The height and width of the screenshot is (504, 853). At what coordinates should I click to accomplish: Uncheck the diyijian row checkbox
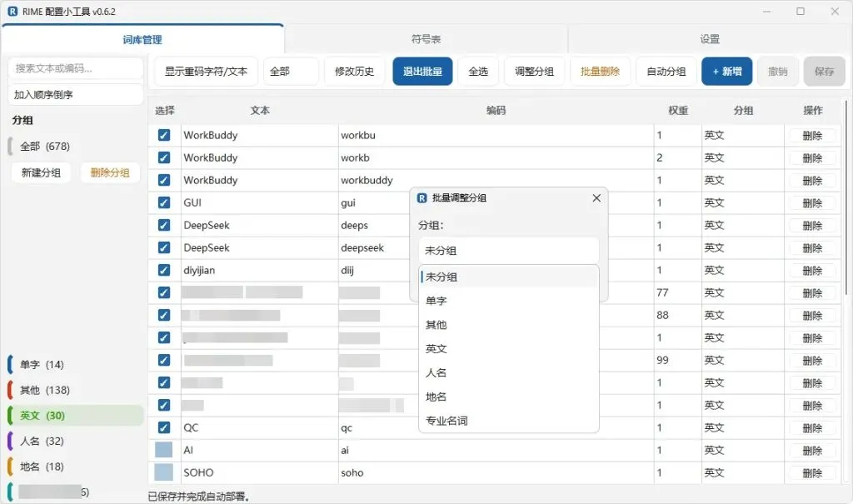(164, 270)
